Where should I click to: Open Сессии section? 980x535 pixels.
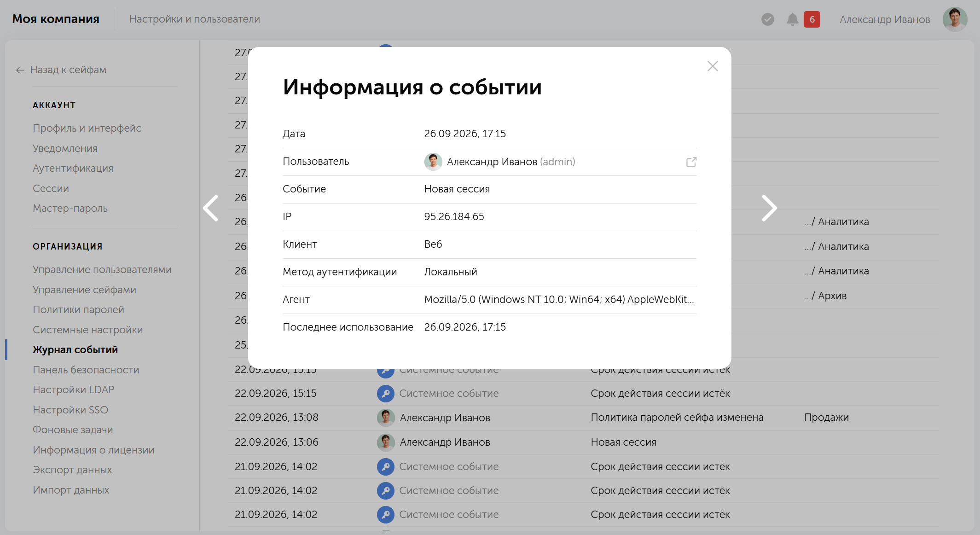coord(51,188)
